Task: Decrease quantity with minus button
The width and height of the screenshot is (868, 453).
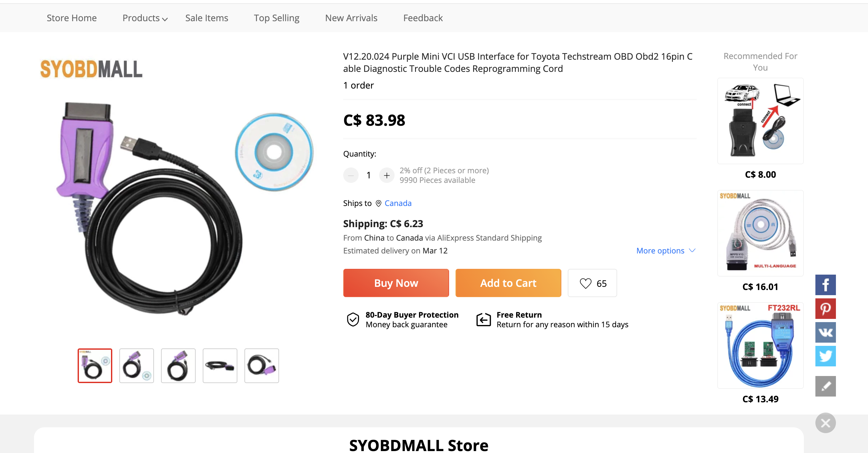Action: (351, 175)
